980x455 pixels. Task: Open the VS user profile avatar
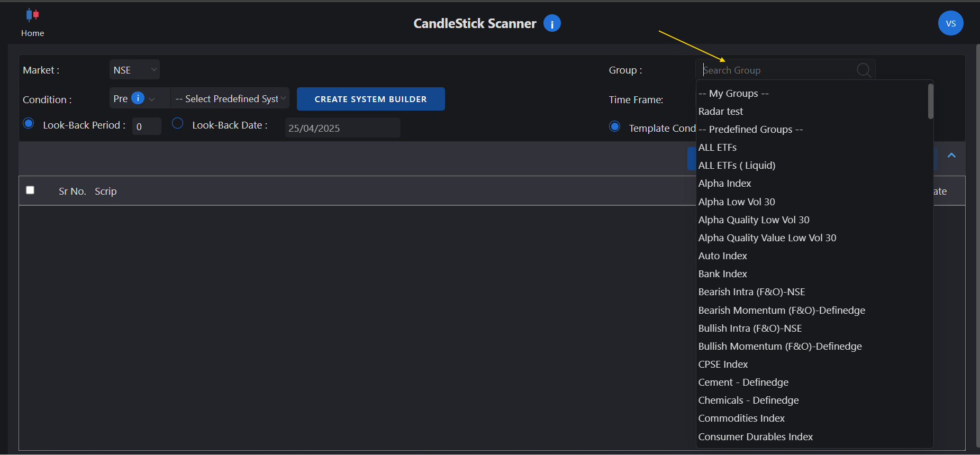(950, 23)
